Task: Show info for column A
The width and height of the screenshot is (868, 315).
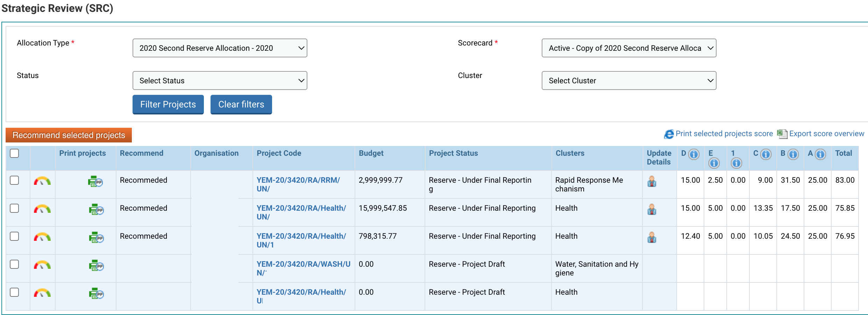Action: 820,154
